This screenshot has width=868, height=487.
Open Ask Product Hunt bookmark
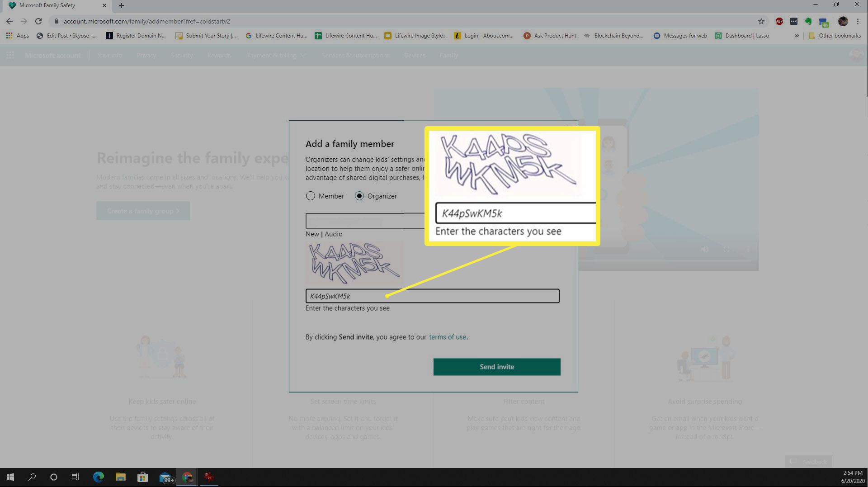[550, 36]
